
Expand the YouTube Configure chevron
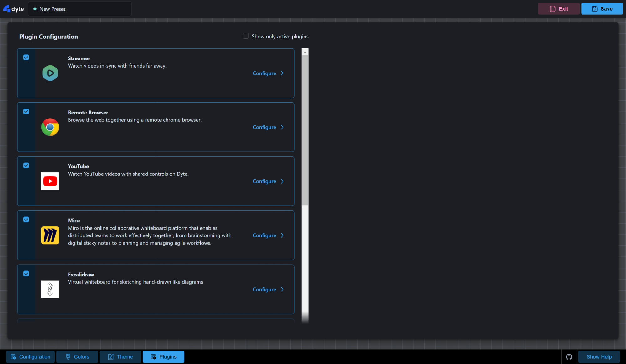point(282,181)
